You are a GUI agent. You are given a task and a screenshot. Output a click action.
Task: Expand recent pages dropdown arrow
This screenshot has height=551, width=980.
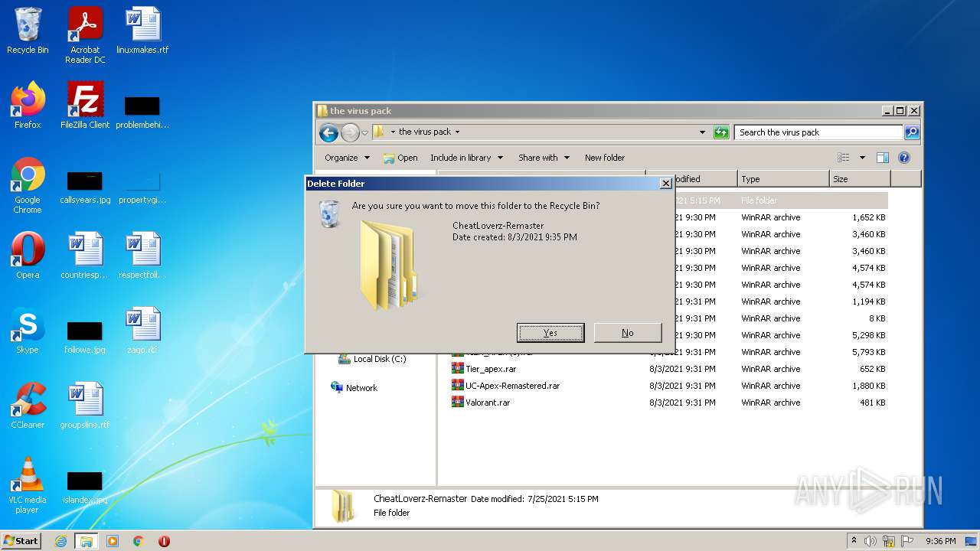364,132
